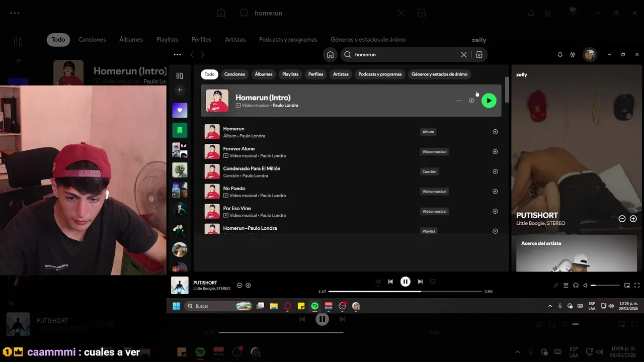Add Condenado Para El Millón to library

coord(495,171)
